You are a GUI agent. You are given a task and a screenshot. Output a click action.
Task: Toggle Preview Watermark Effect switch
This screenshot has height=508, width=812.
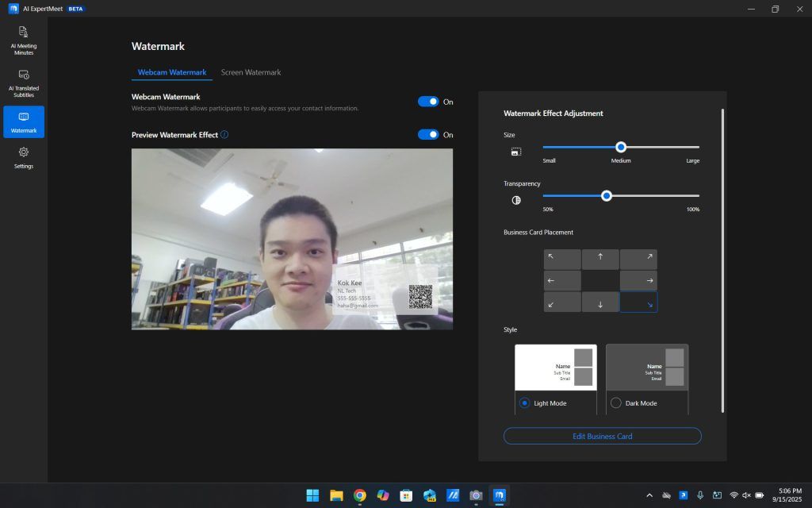pos(428,135)
